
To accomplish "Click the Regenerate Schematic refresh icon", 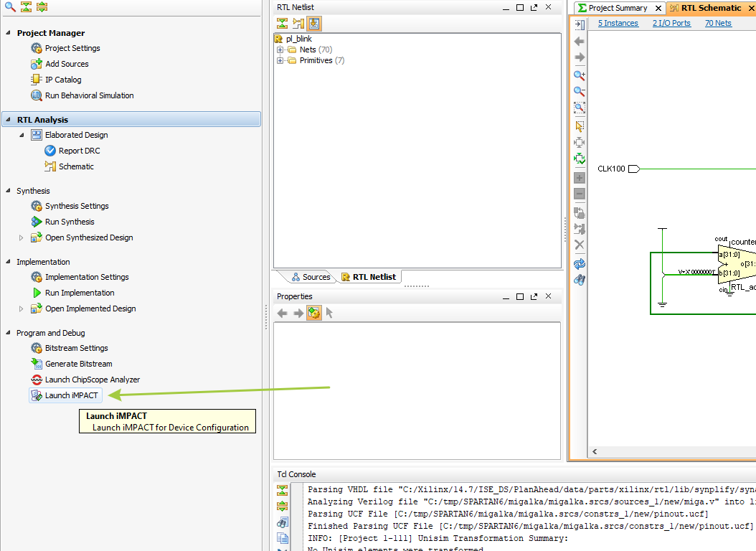I will [580, 264].
